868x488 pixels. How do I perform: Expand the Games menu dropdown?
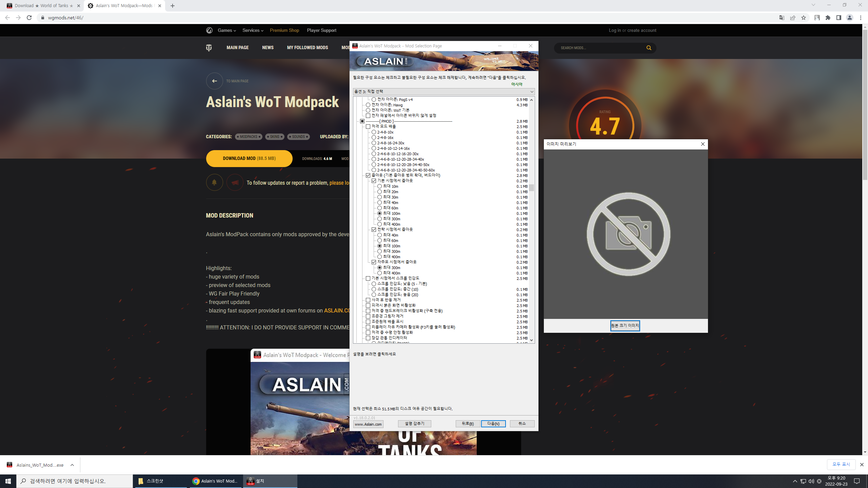[x=226, y=30]
